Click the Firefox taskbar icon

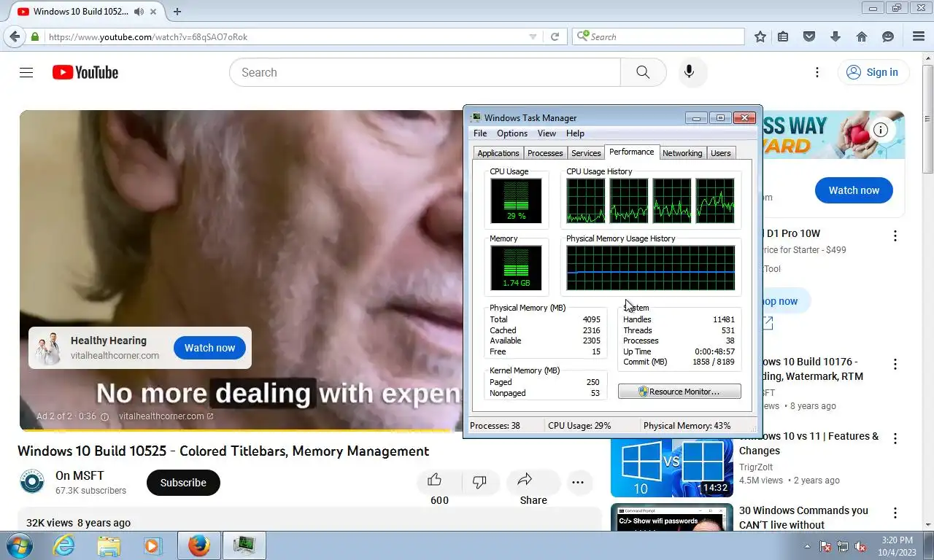(x=198, y=545)
